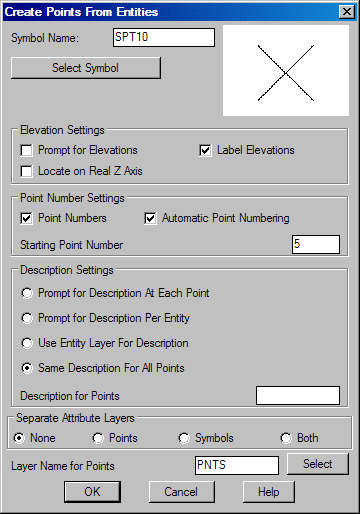Screen dimensions: 360x514
Task: Select Prompt for Description At Each Point
Action: (x=27, y=293)
